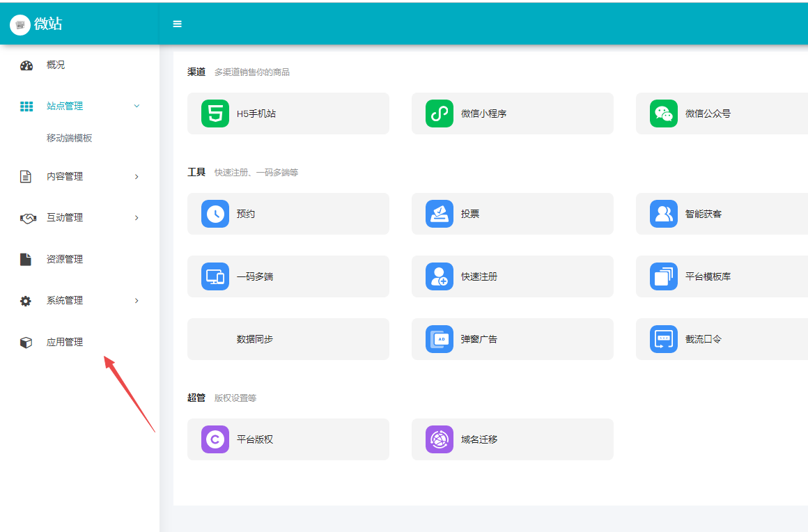Image resolution: width=808 pixels, height=532 pixels.
Task: Select 系统管理 menu label
Action: (64, 301)
